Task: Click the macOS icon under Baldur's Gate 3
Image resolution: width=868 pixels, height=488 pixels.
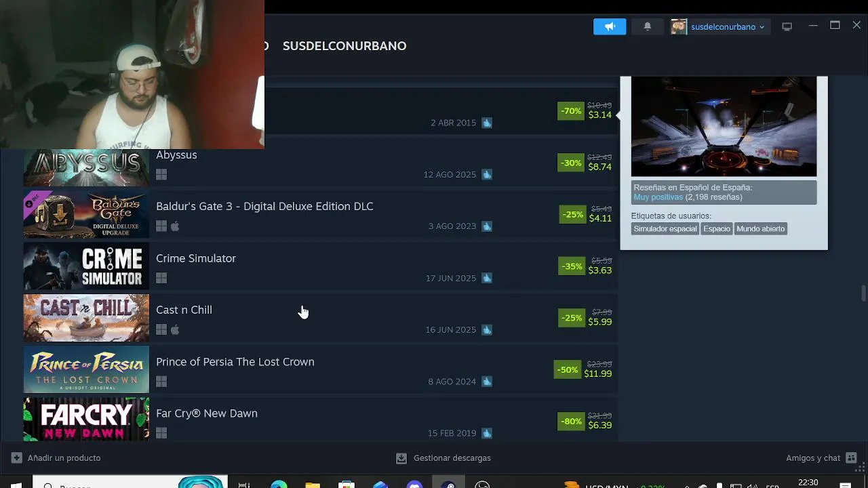Action: click(175, 226)
